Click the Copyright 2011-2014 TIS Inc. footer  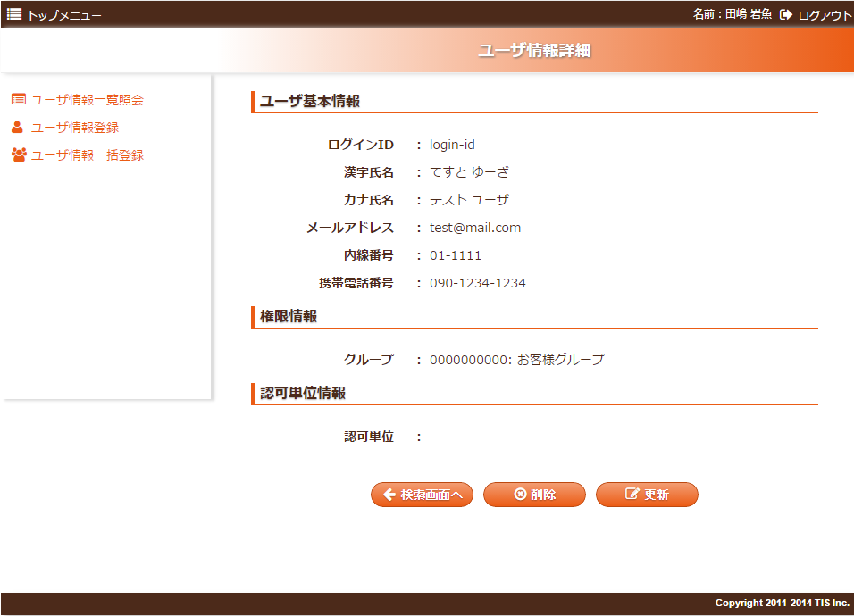(783, 603)
